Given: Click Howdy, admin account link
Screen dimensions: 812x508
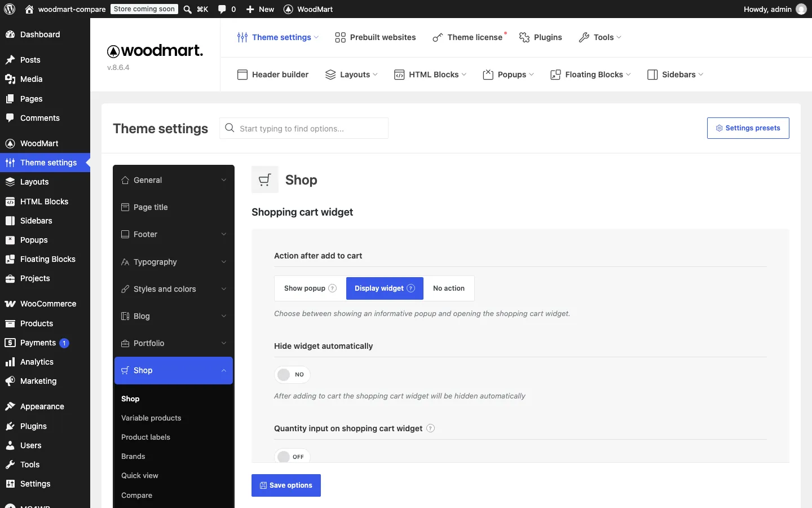Looking at the screenshot, I should pyautogui.click(x=775, y=9).
